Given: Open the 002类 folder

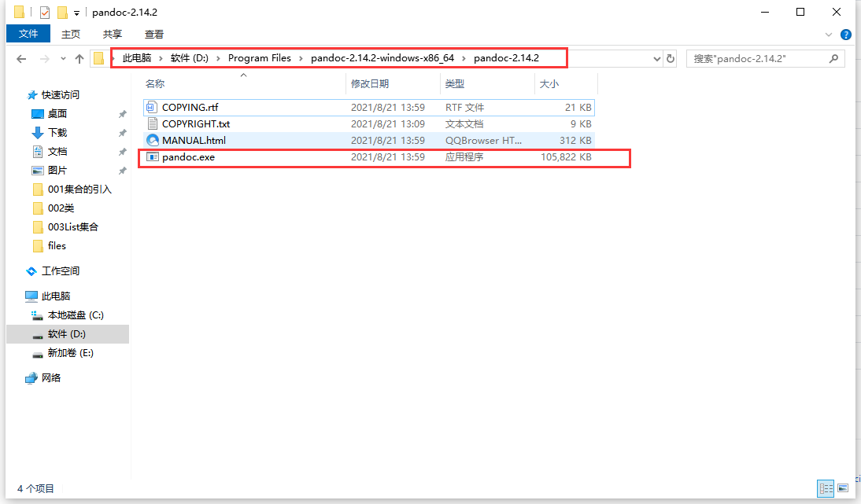Looking at the screenshot, I should 61,208.
